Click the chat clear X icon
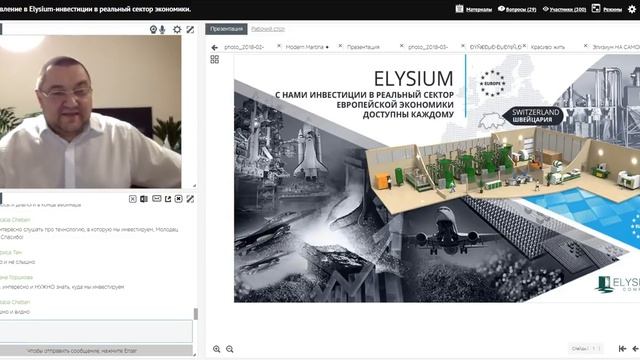 [x=178, y=199]
